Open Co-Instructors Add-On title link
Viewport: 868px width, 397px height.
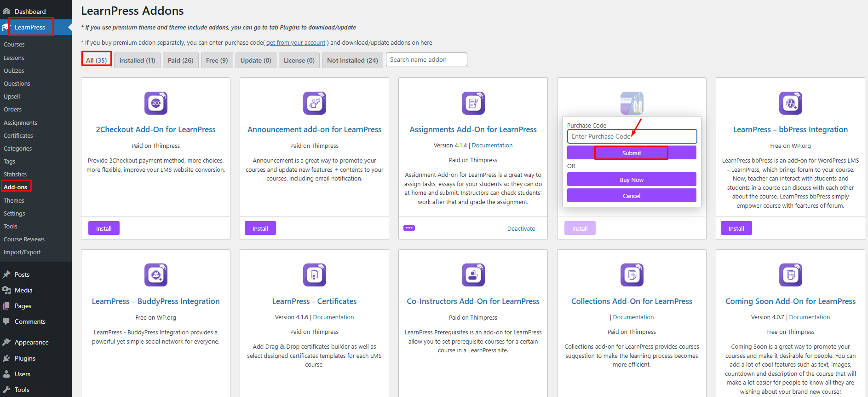(473, 301)
